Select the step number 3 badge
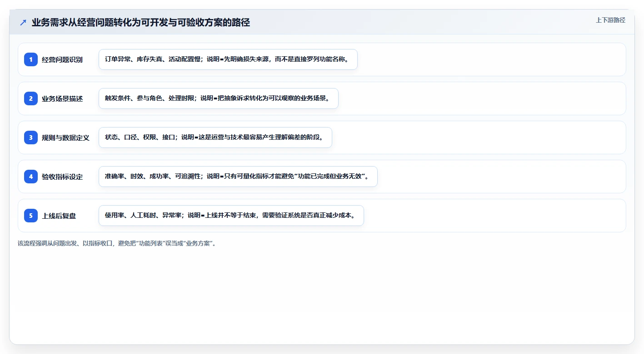 pos(31,138)
